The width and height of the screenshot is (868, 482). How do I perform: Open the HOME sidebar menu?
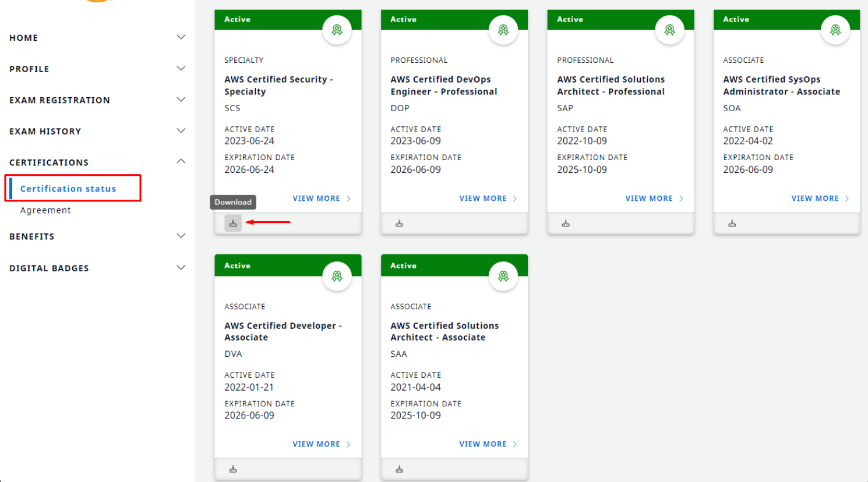click(24, 38)
